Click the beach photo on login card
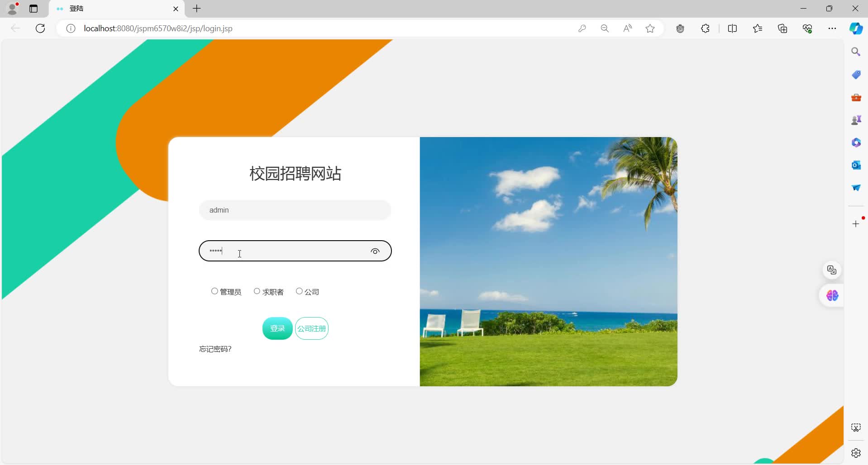The width and height of the screenshot is (868, 465). (x=548, y=261)
